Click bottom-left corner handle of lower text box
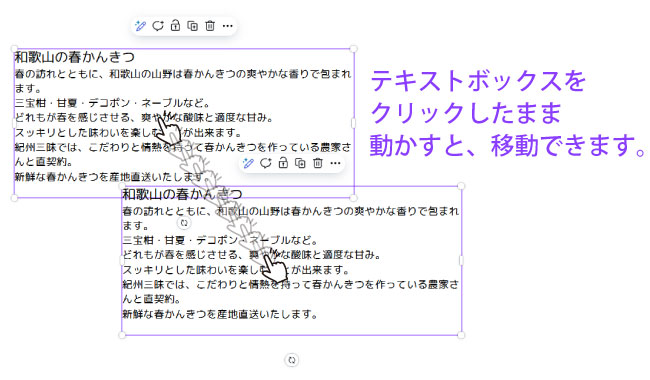Image resolution: width=650 pixels, height=380 pixels. tap(122, 335)
